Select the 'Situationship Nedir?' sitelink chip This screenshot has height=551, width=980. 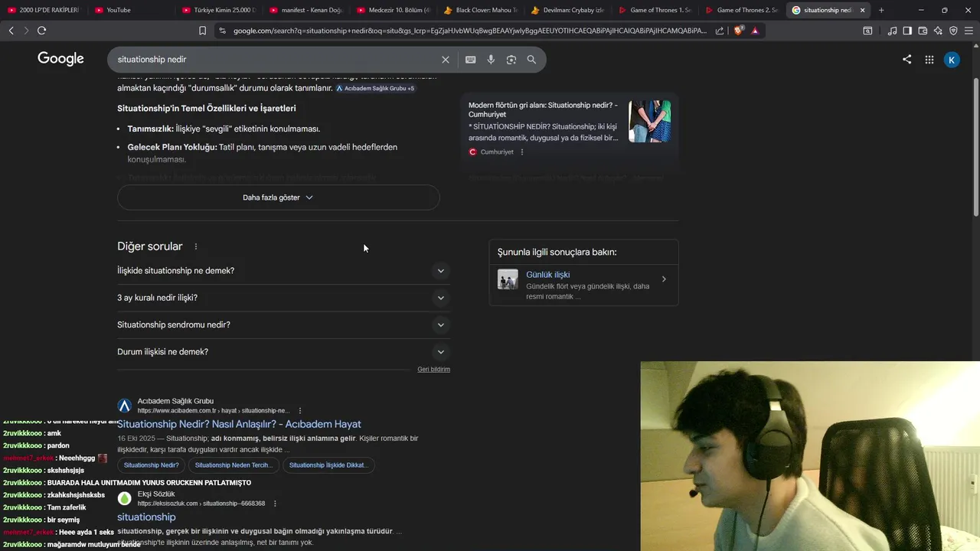(152, 465)
